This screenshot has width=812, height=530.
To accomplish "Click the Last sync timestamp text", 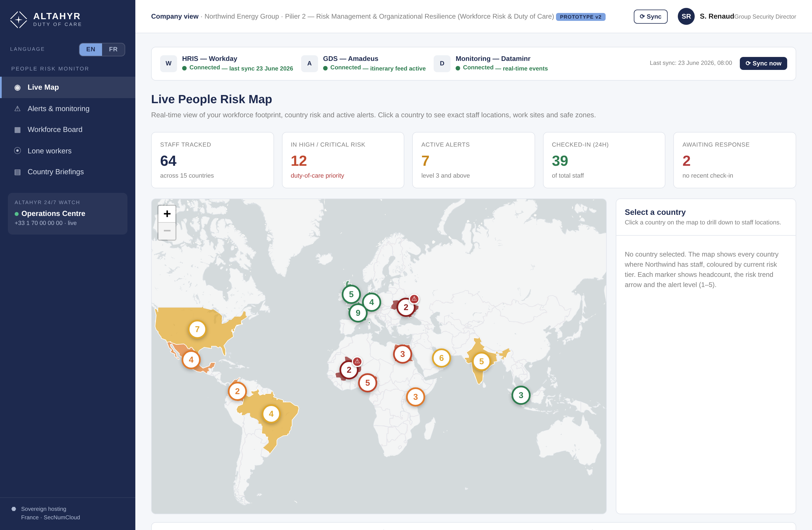I will [x=690, y=63].
